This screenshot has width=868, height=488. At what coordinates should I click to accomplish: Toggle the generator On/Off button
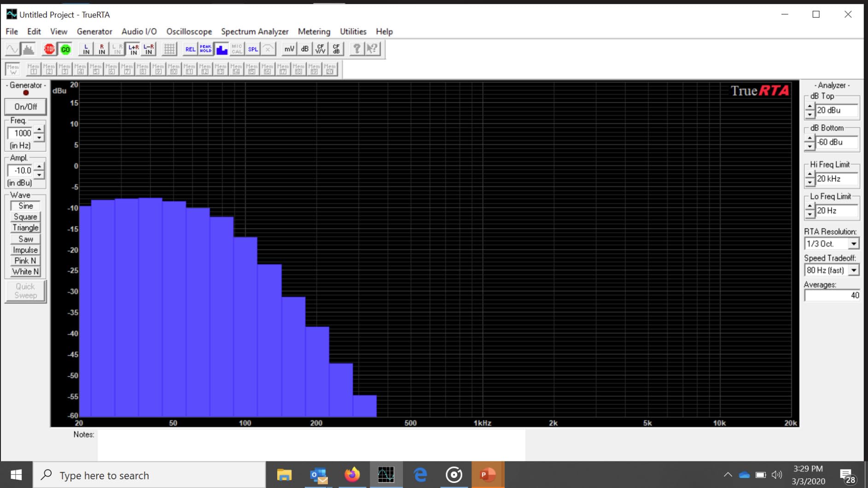pos(25,107)
